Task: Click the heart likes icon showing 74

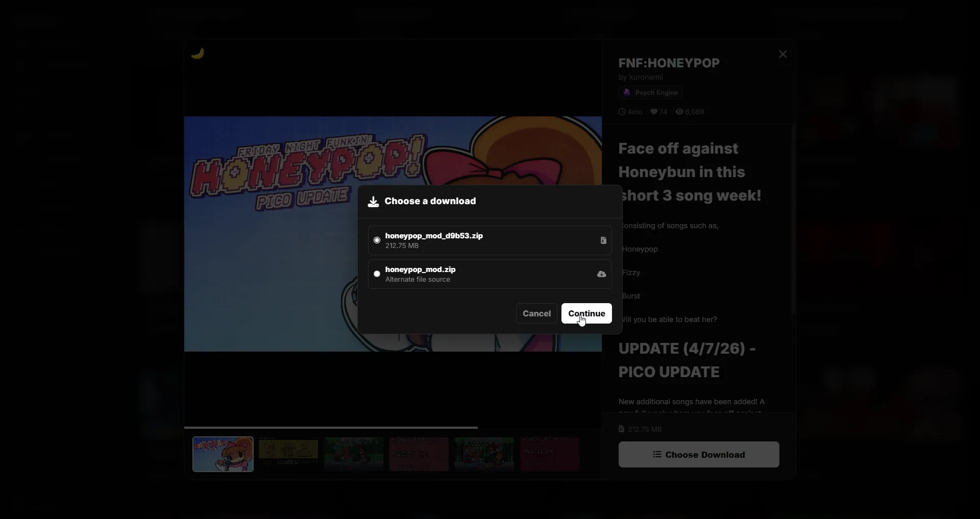Action: [654, 112]
